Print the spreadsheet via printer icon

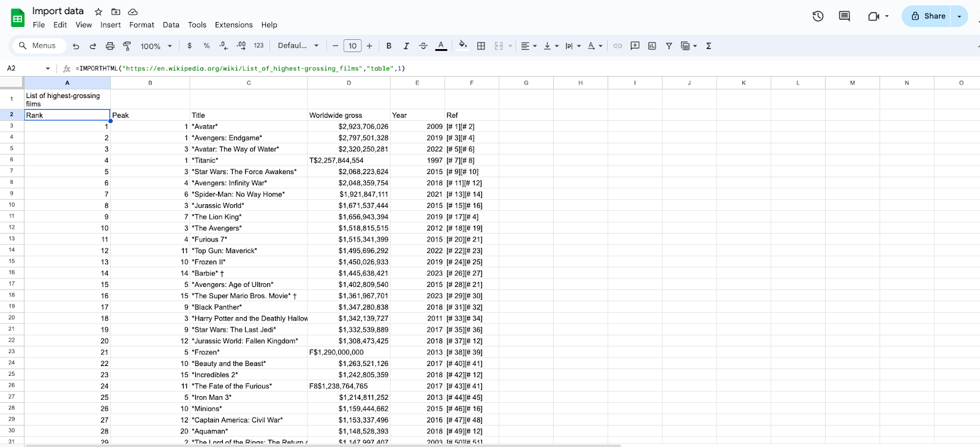click(x=110, y=46)
